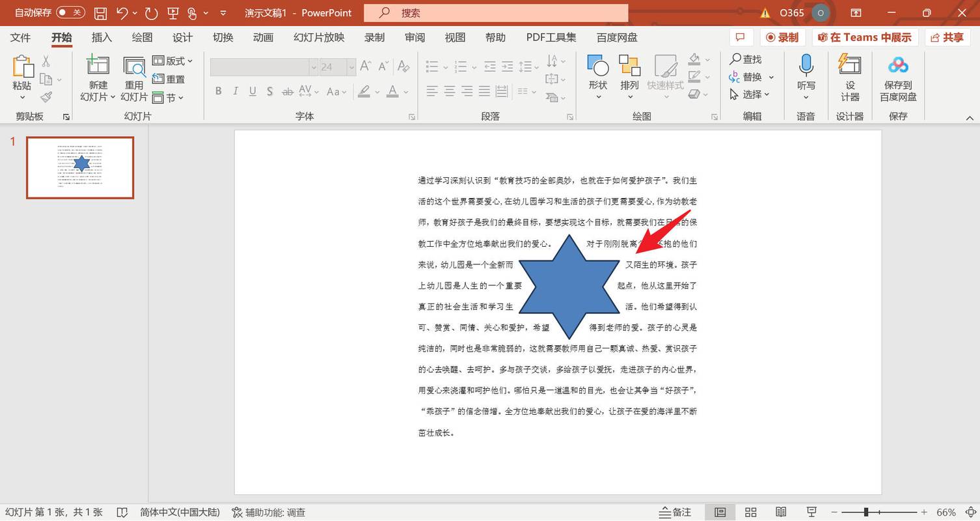Open the font size dropdown
Image resolution: width=980 pixels, height=521 pixels.
(x=351, y=66)
